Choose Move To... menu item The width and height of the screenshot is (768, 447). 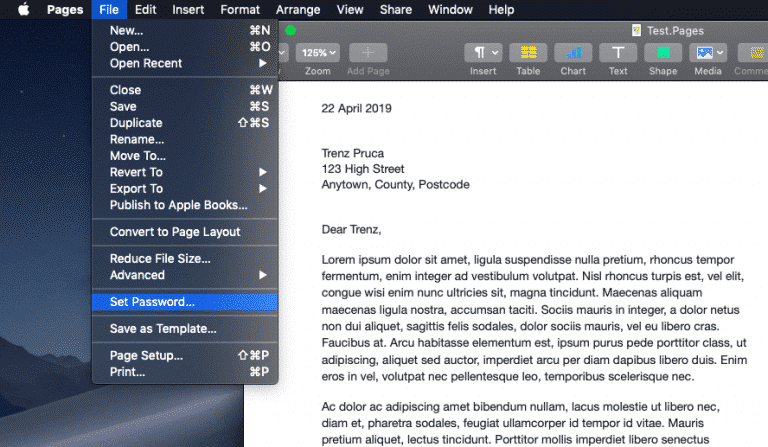point(185,156)
